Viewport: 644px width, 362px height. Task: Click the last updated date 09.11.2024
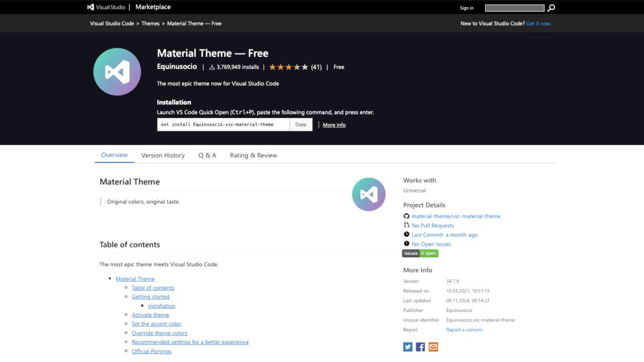pyautogui.click(x=468, y=301)
